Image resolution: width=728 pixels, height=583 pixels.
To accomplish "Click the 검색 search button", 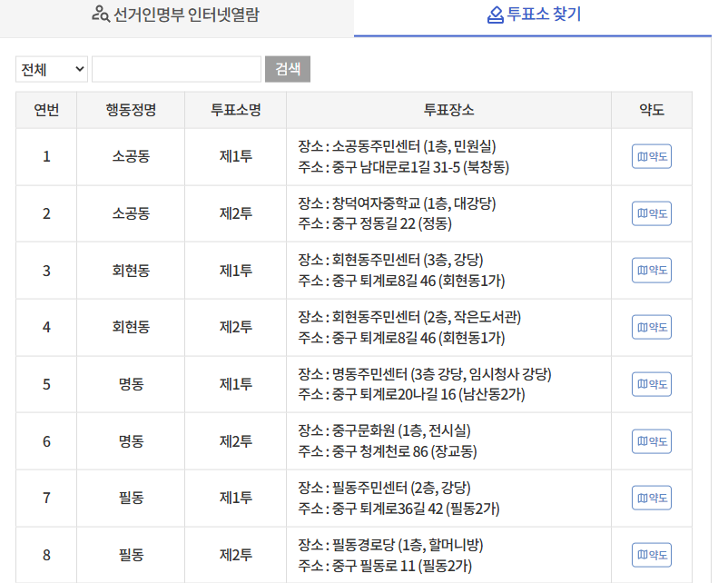I will (x=288, y=69).
